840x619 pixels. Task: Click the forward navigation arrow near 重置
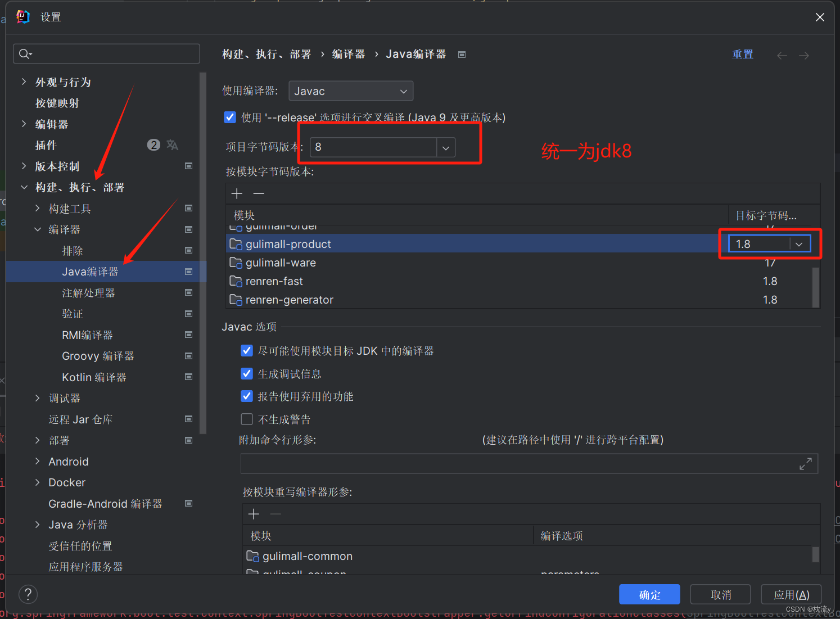click(803, 55)
